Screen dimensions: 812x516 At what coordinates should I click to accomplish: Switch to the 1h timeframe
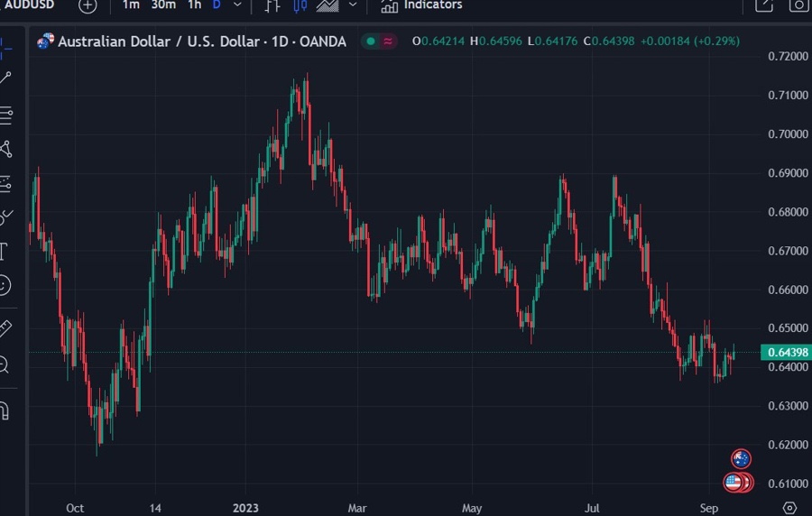coord(194,5)
